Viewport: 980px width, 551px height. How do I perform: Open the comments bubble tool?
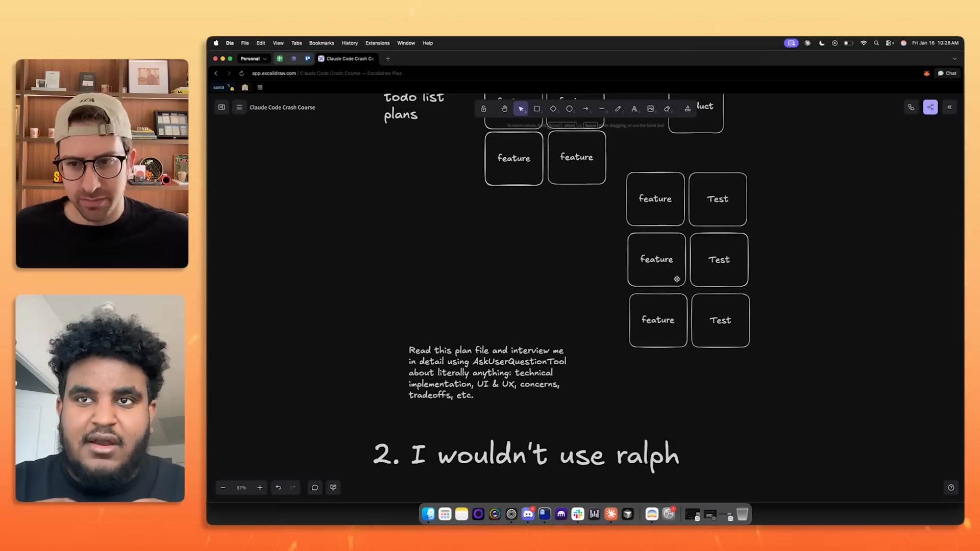click(x=315, y=488)
